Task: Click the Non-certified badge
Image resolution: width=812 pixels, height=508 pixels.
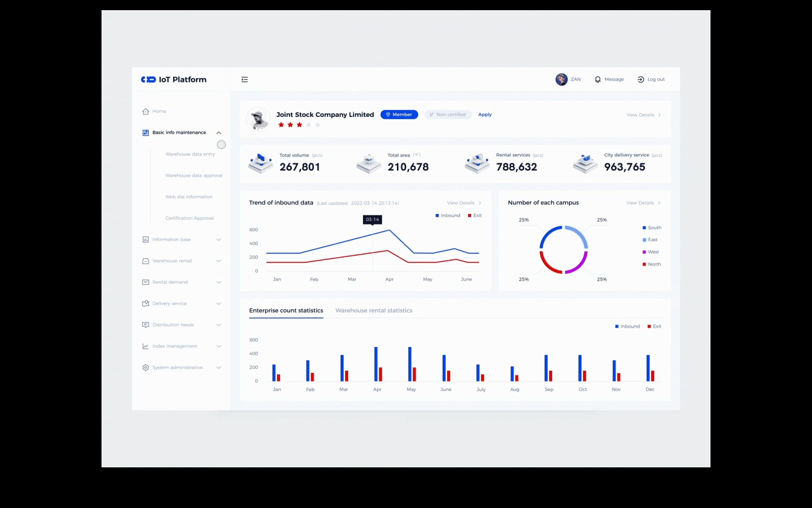Action: click(x=448, y=115)
